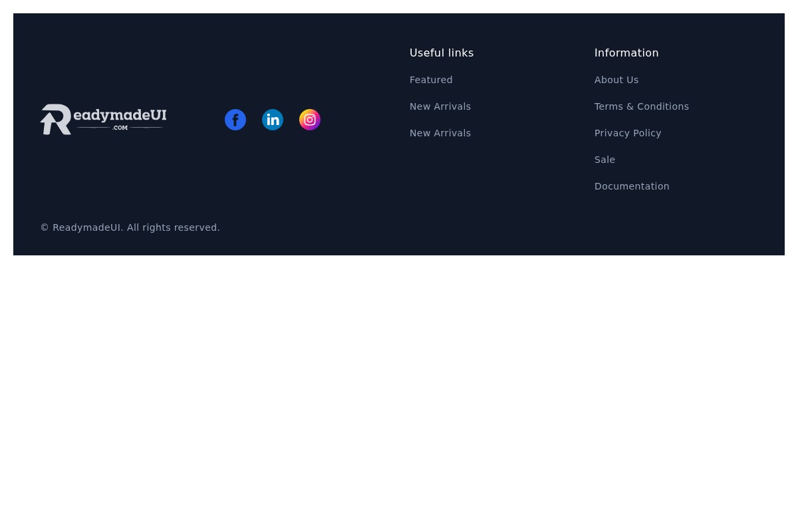This screenshot has height=532, width=798.
Task: Visit Instagram using the Instagram icon
Action: [x=310, y=120]
